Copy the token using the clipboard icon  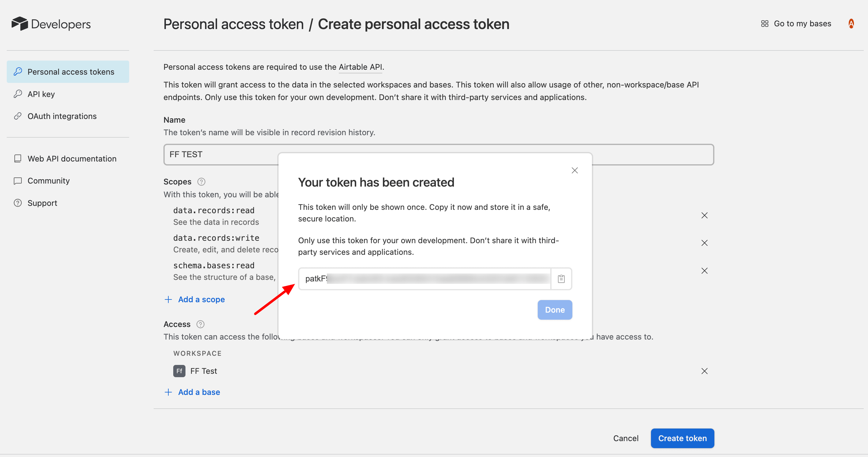point(561,279)
